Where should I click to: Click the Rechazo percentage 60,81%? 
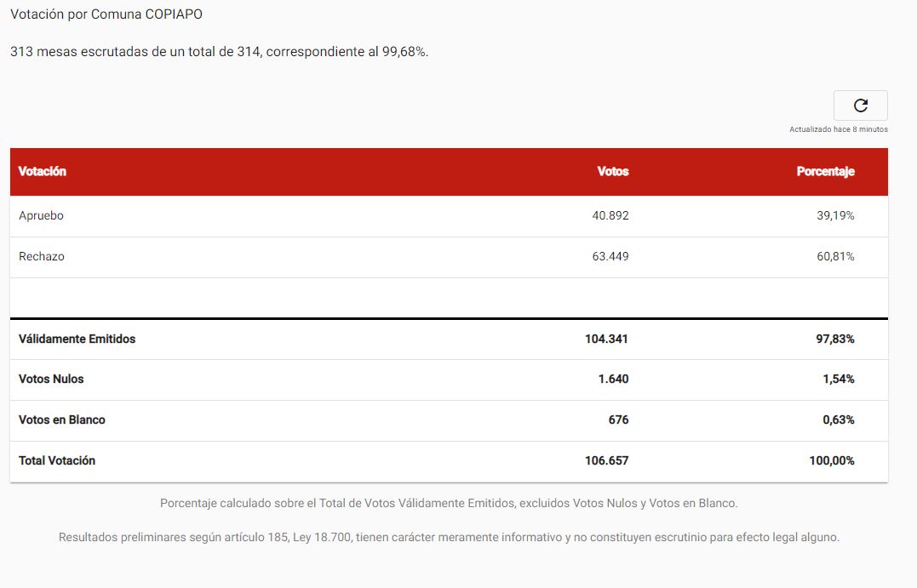tap(835, 257)
